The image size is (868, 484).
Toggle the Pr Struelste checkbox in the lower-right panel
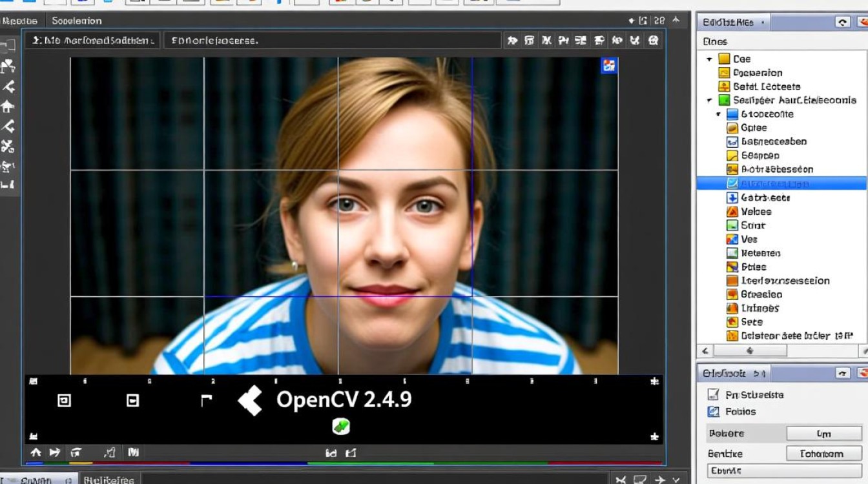pos(714,394)
